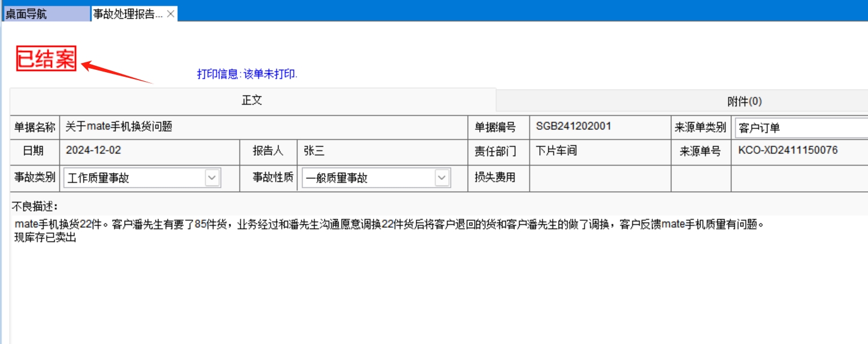The width and height of the screenshot is (868, 344).
Task: Open the 附件(0) tab
Action: click(x=743, y=101)
